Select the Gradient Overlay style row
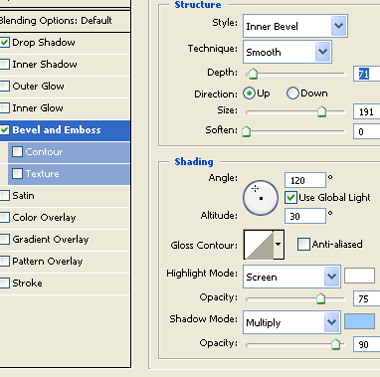Image resolution: width=380 pixels, height=377 pixels. click(x=65, y=239)
